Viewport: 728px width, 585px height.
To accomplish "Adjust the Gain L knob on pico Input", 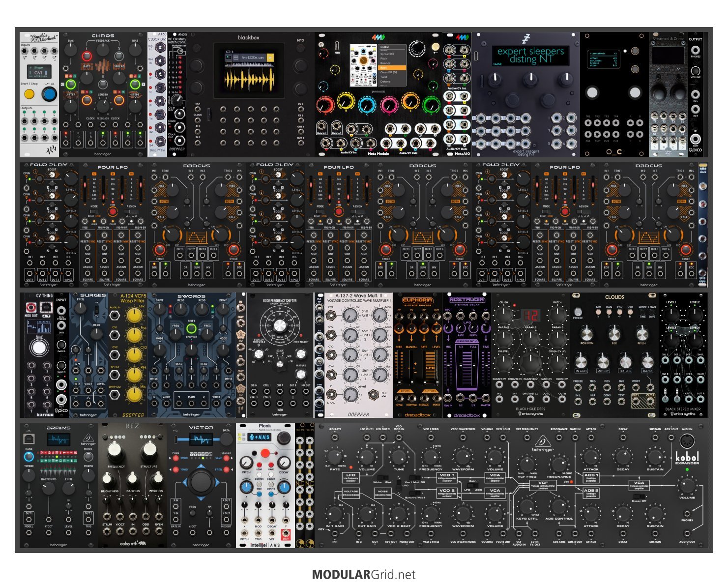I will tap(61, 344).
